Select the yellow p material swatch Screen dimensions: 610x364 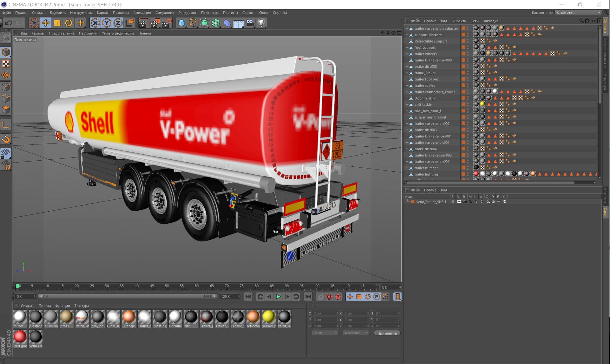pyautogui.click(x=269, y=319)
